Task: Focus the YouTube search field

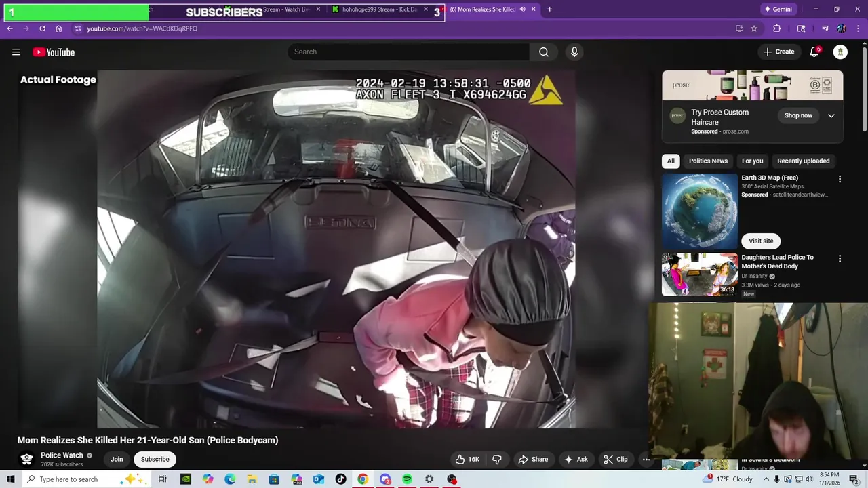Action: pos(409,52)
